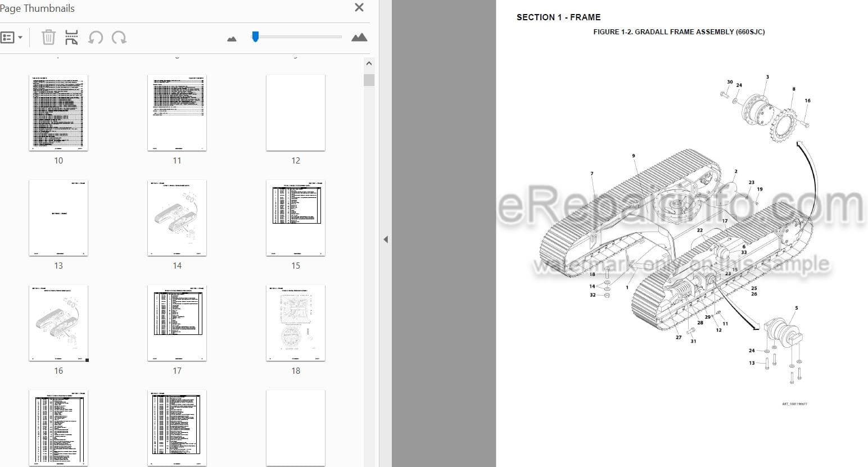868x467 pixels.
Task: Select page 18 thumbnail
Action: click(x=296, y=323)
